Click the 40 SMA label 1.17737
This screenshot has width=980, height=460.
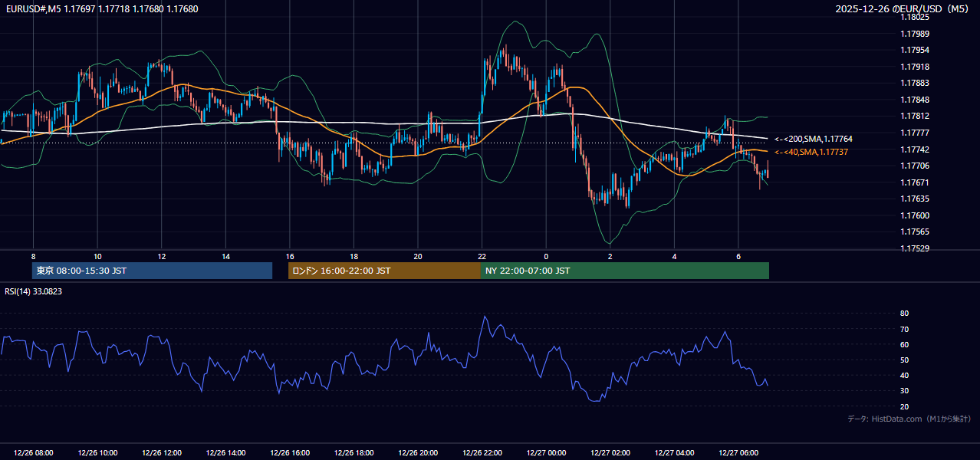click(811, 152)
